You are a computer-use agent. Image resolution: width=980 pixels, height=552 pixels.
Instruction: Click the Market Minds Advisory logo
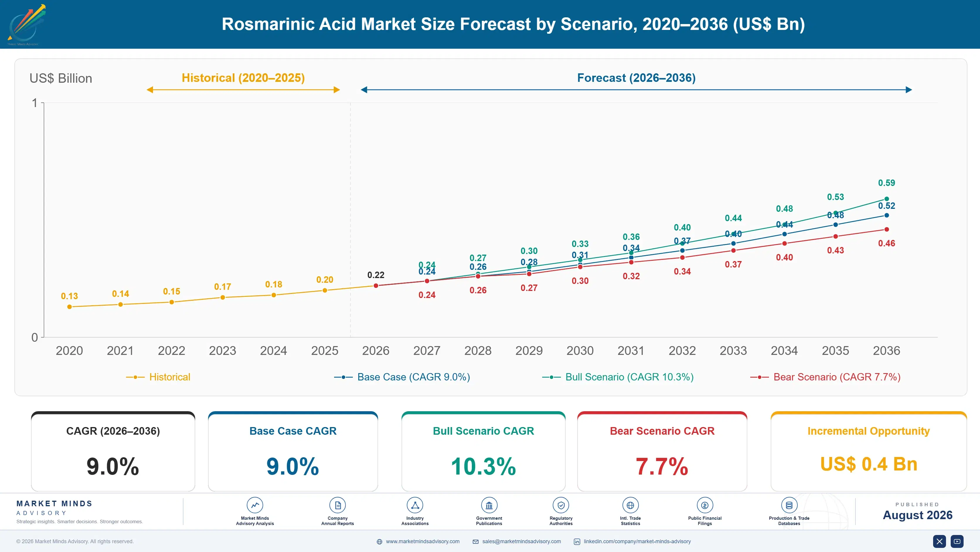tap(26, 25)
